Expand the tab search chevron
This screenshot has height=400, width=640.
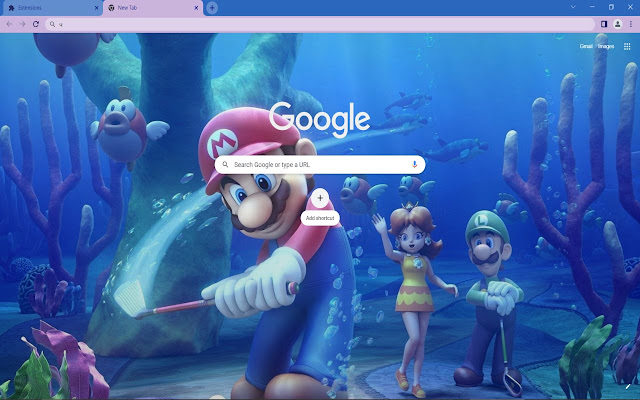[x=571, y=7]
